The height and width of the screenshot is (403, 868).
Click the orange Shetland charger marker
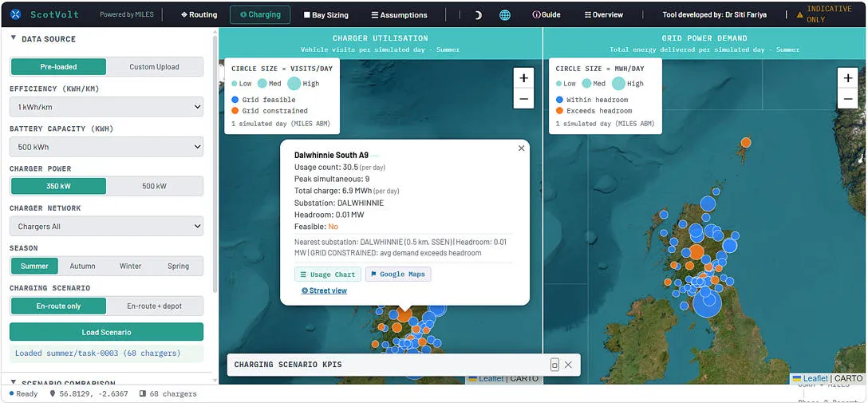(746, 142)
